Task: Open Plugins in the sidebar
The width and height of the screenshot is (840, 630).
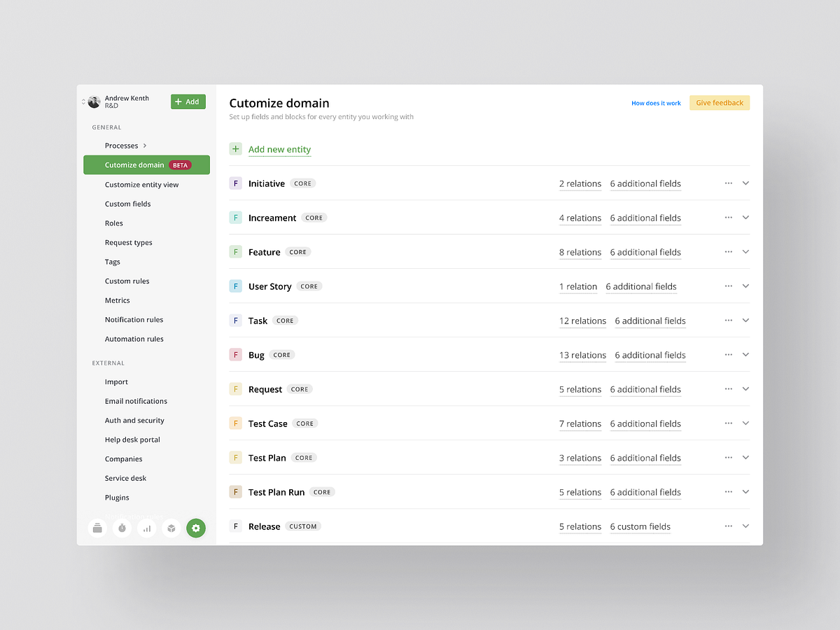Action: [117, 498]
